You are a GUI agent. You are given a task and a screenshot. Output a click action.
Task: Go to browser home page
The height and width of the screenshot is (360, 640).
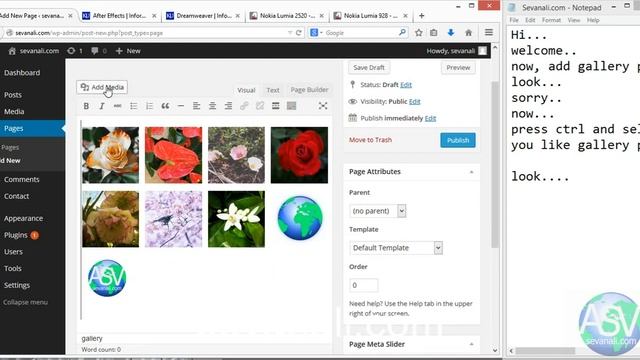click(x=469, y=33)
